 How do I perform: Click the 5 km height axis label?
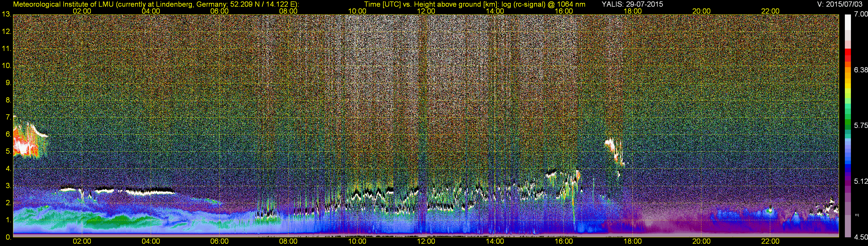tap(8, 152)
